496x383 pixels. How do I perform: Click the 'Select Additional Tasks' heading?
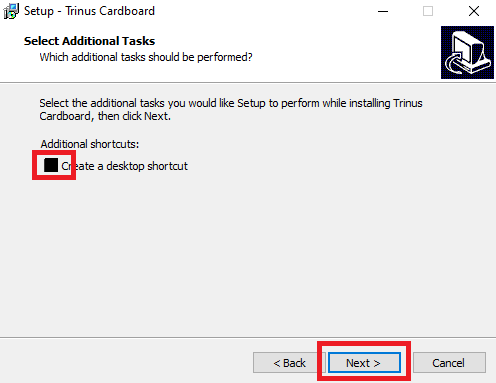coord(89,41)
